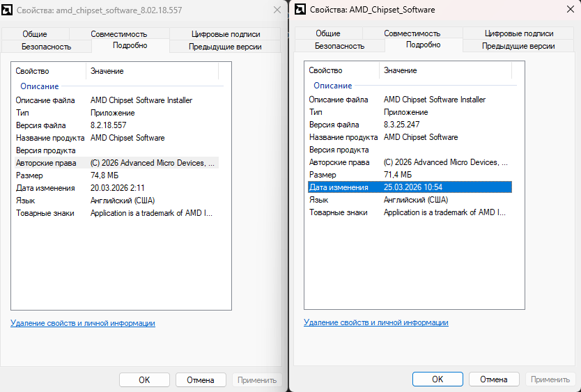Screen dimensions: 581x392
Task: Confirm with OK in AMD_Chipset_Software window
Action: coord(437,379)
